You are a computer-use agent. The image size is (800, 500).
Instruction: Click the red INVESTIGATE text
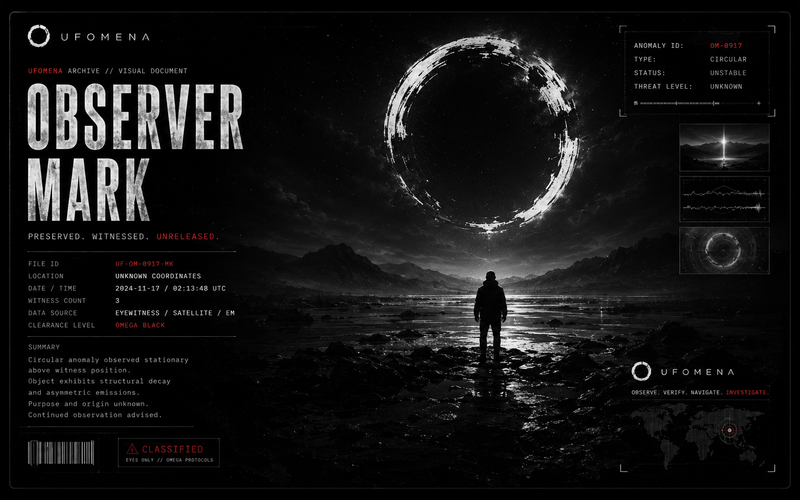click(x=747, y=392)
